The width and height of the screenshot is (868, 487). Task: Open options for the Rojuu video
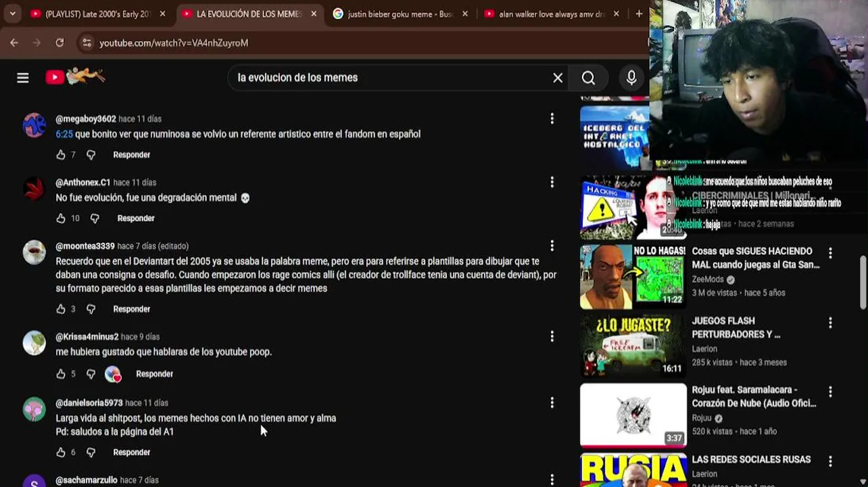(x=830, y=392)
